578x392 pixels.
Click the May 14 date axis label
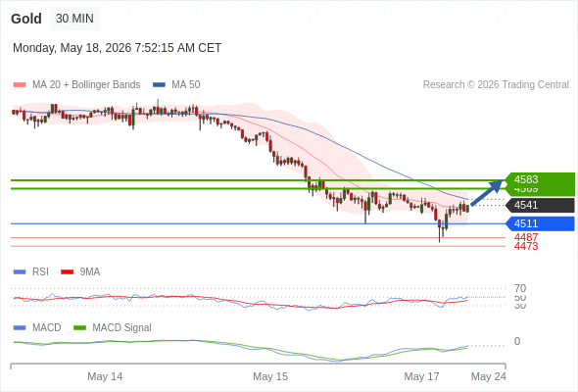tap(105, 376)
